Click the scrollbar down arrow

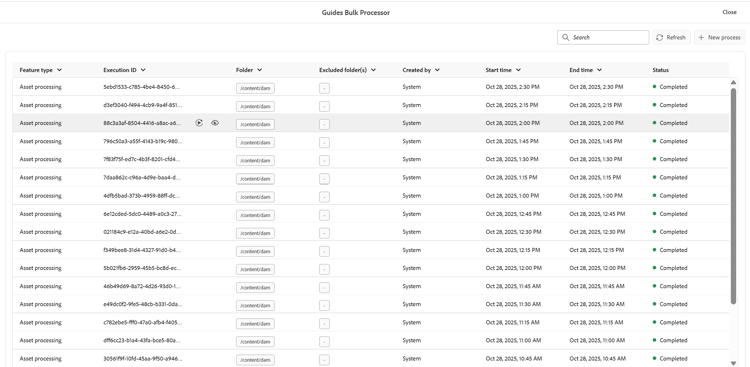tap(733, 363)
